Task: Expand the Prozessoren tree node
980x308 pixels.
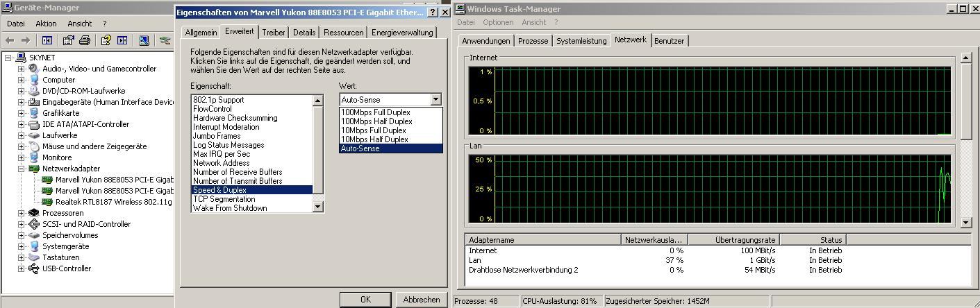Action: point(22,213)
